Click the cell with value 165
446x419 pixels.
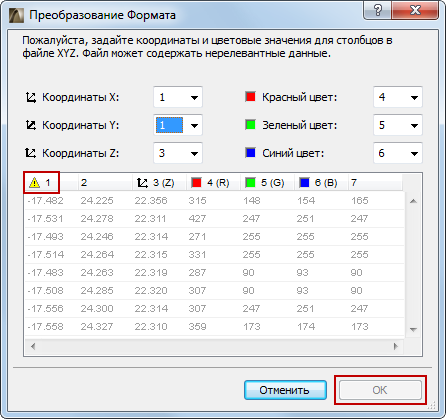pyautogui.click(x=359, y=201)
